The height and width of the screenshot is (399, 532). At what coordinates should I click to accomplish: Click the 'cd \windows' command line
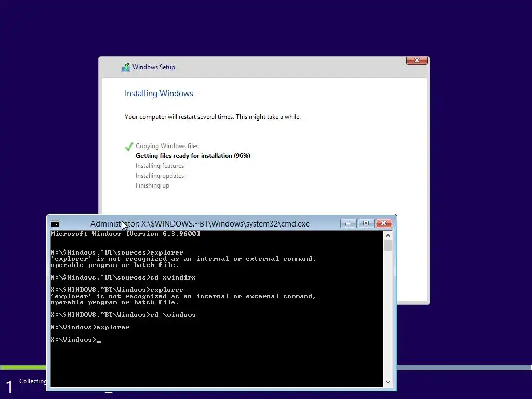123,315
